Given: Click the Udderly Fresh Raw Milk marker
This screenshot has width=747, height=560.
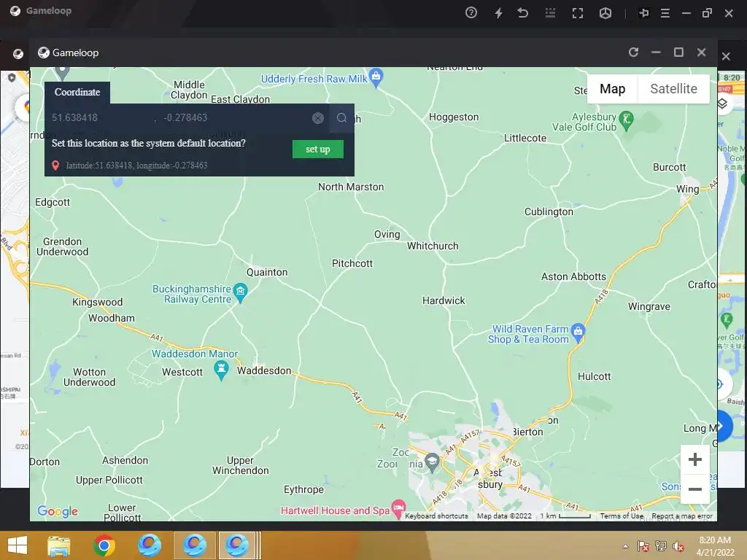Looking at the screenshot, I should coord(376,77).
